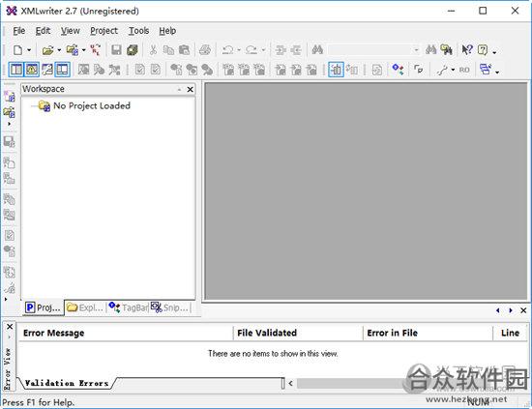Open the Edit menu

43,31
